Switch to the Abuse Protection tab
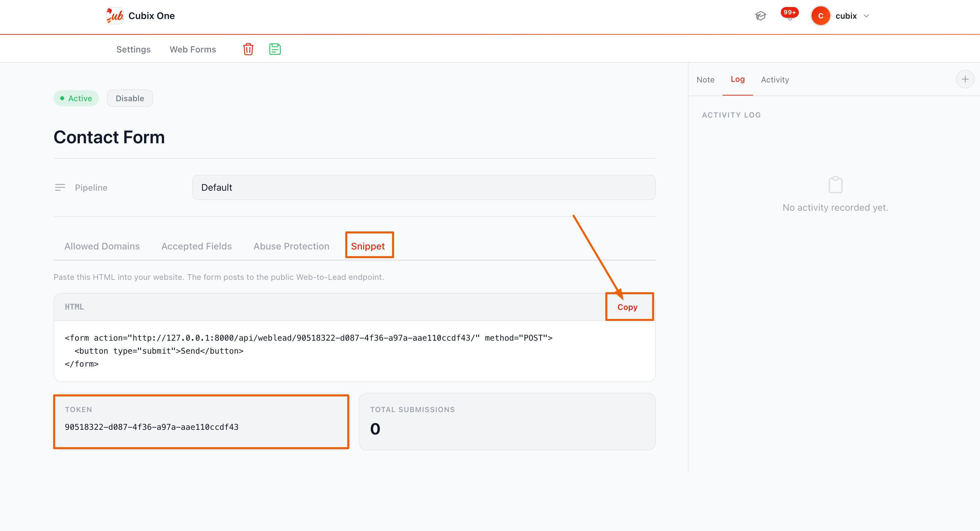Screen dimensions: 980x531 tap(291, 246)
